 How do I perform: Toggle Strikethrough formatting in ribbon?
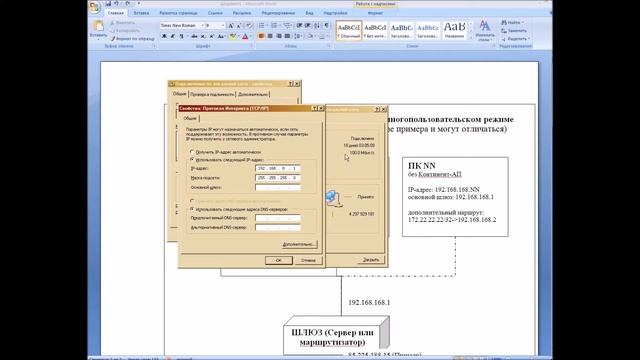click(x=194, y=36)
